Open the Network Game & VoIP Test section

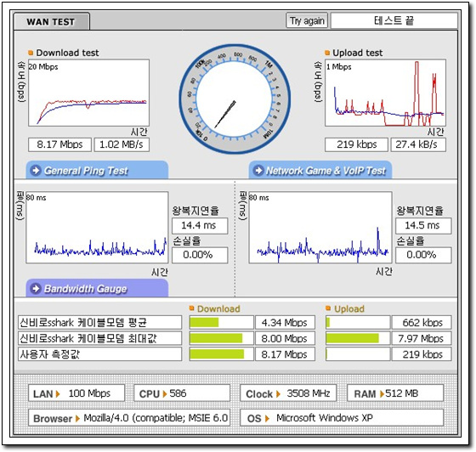320,170
